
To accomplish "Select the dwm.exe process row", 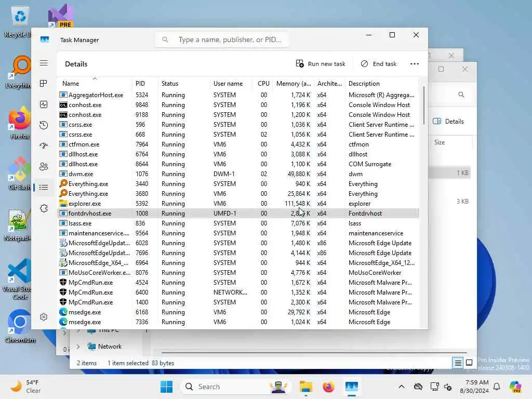I will coord(238,174).
